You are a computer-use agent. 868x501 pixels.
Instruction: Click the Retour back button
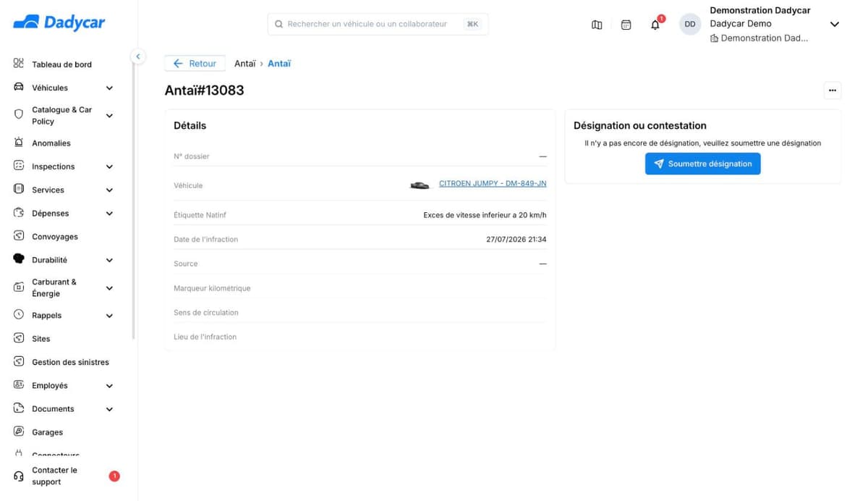pos(195,64)
